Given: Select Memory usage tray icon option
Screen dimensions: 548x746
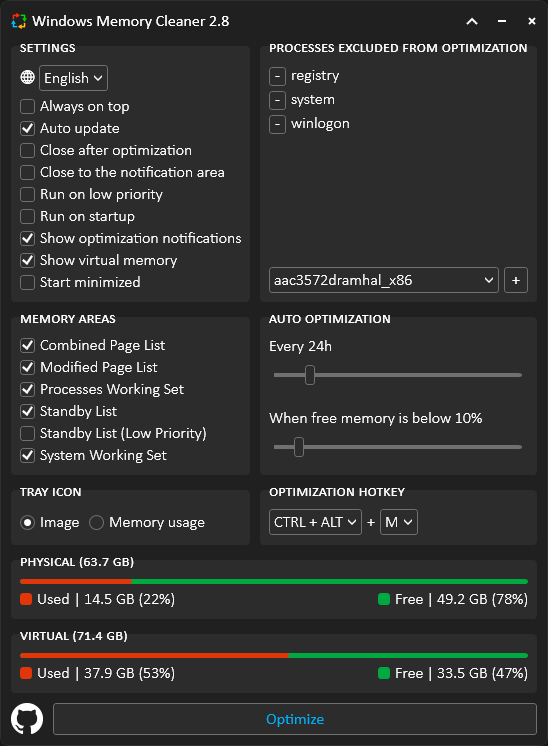Looking at the screenshot, I should coord(97,522).
